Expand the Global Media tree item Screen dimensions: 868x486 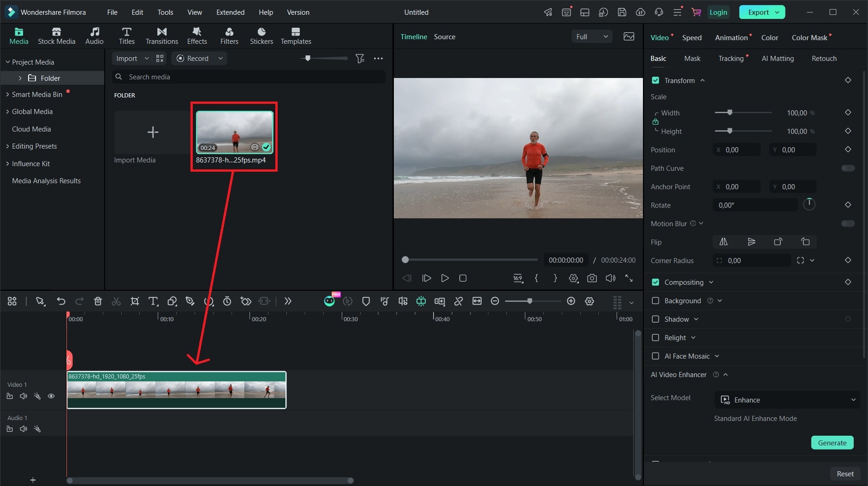click(x=7, y=112)
